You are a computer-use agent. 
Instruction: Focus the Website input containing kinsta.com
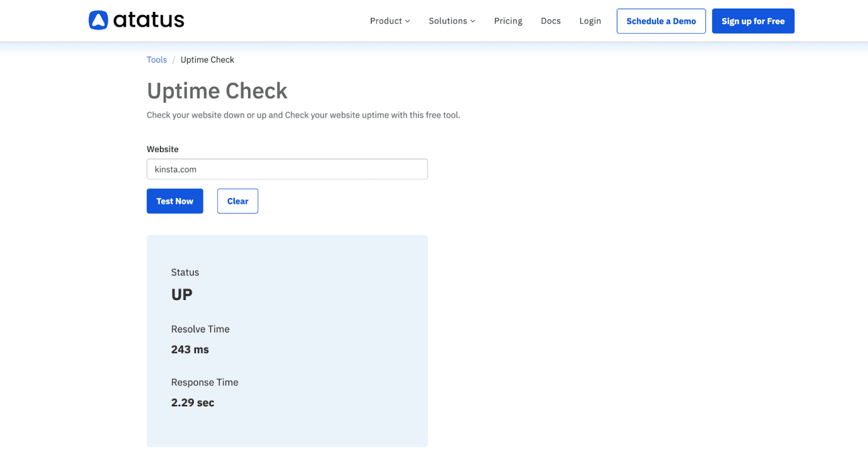point(287,169)
